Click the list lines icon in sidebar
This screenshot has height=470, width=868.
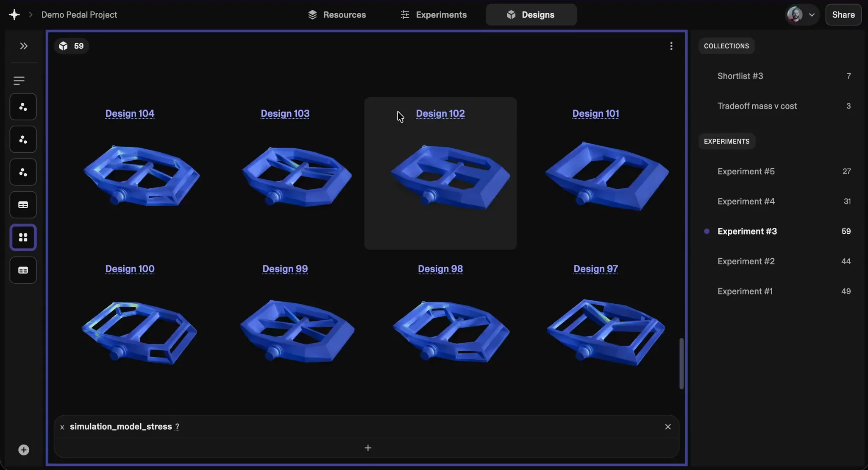[19, 80]
